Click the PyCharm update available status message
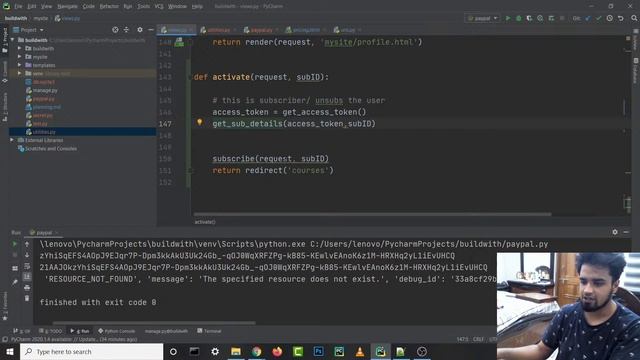This screenshot has height=360, width=640. (x=74, y=339)
